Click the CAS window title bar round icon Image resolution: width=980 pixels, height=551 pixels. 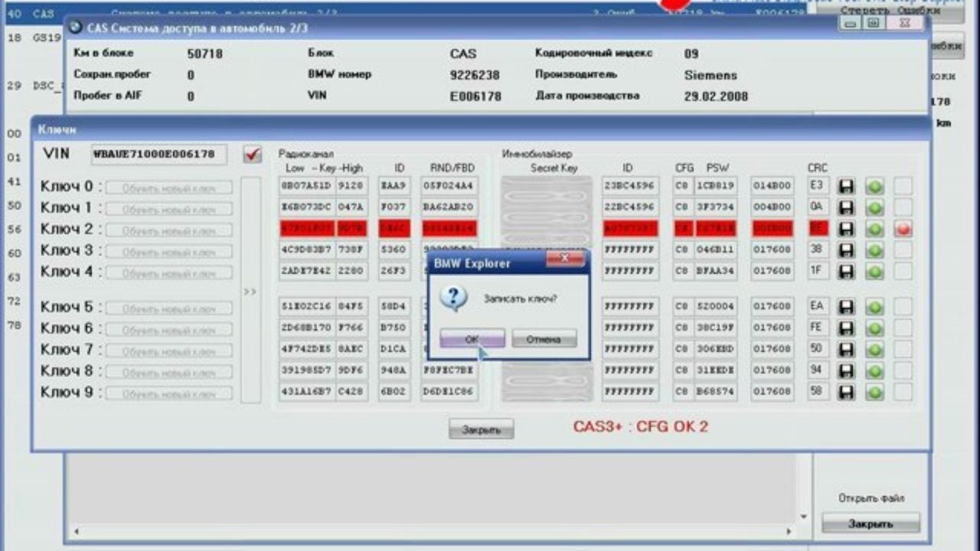(x=75, y=27)
